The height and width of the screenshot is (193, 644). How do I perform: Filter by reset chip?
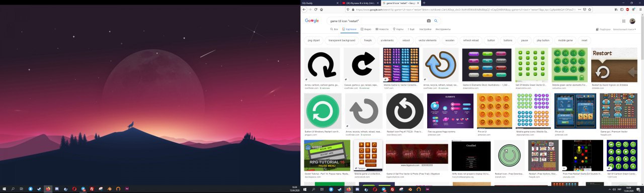[584, 40]
